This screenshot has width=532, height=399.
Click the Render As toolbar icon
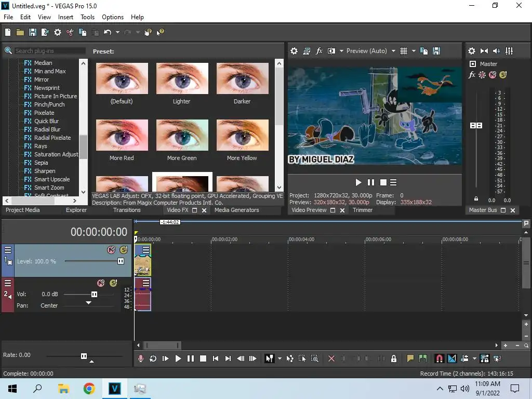[x=45, y=32]
